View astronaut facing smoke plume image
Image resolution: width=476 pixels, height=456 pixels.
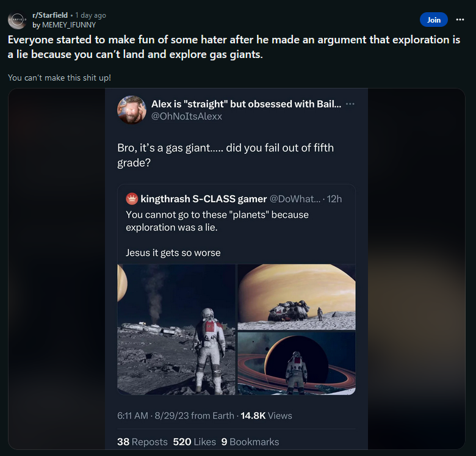coord(176,329)
